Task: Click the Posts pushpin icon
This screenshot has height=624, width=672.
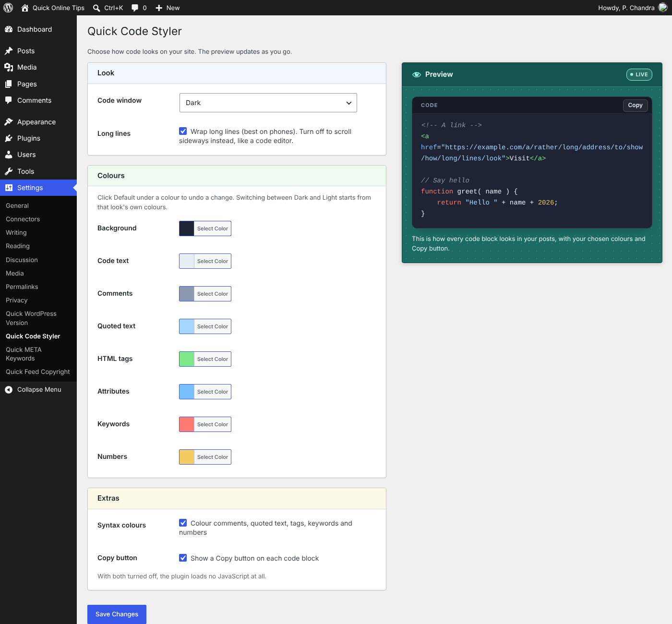Action: pos(9,51)
